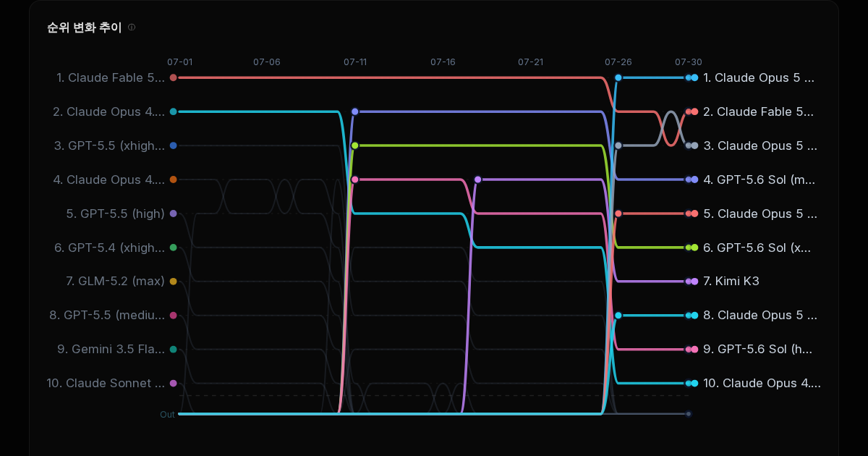Screen dimensions: 868x456
Task: Click left legend label 3. GPT-5.5 (xhigh)
Action: [109, 145]
